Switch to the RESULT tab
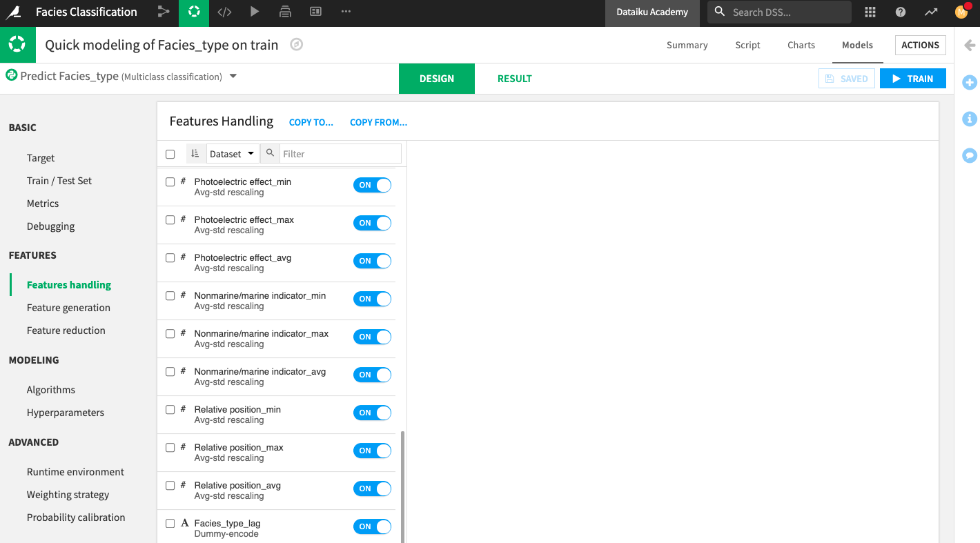980x543 pixels. [x=514, y=78]
